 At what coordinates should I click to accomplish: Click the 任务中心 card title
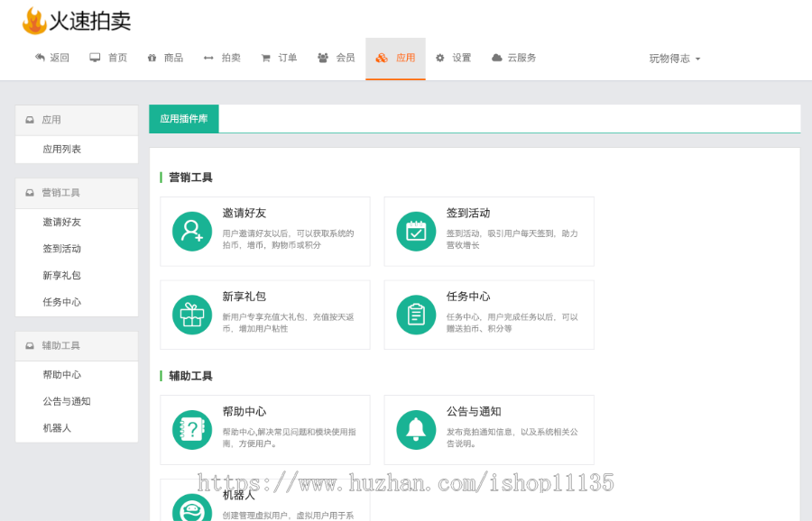click(468, 297)
